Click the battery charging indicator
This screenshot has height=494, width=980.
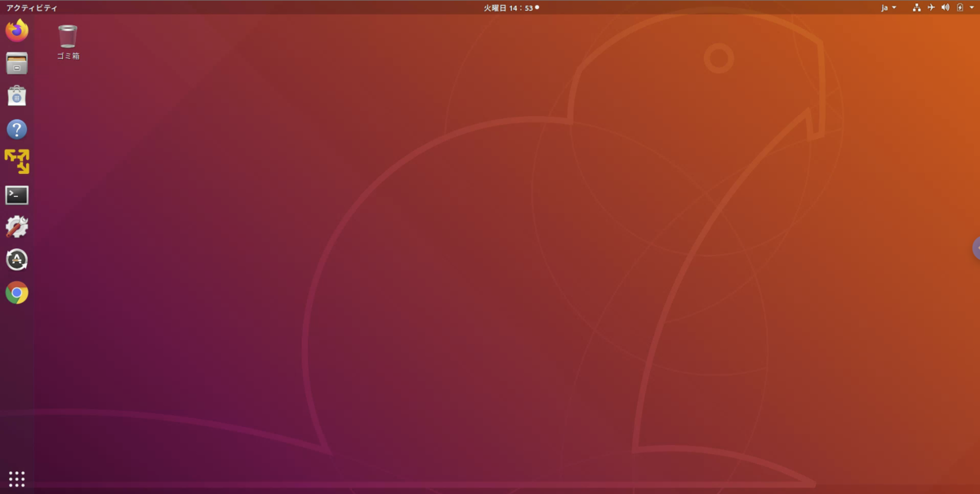[960, 7]
